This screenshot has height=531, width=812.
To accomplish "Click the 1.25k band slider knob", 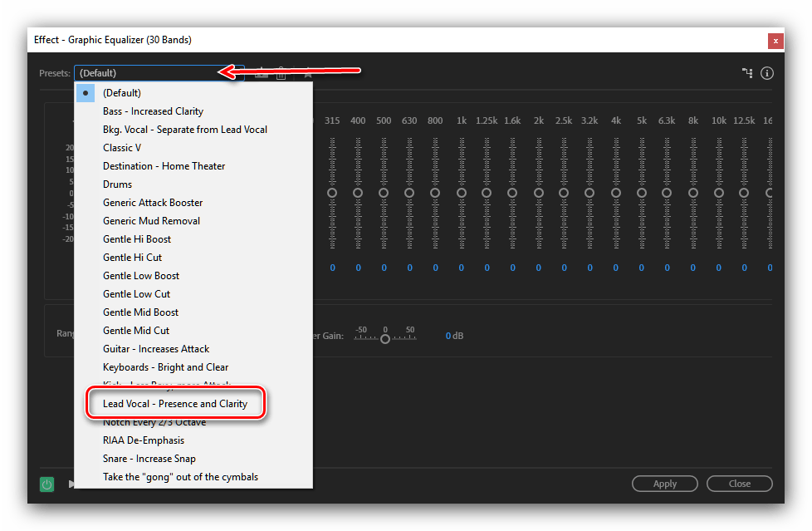I will pyautogui.click(x=487, y=193).
